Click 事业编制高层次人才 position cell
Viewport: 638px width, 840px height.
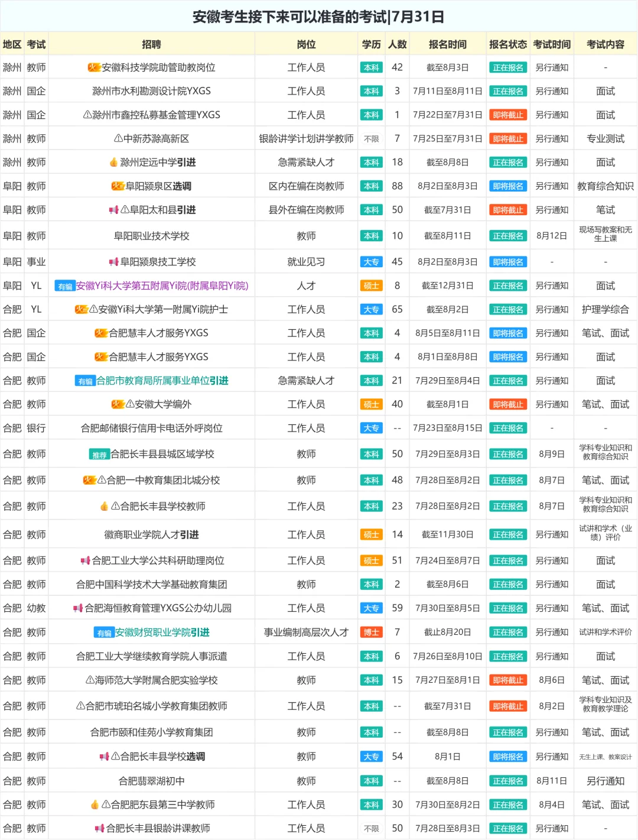tap(307, 633)
